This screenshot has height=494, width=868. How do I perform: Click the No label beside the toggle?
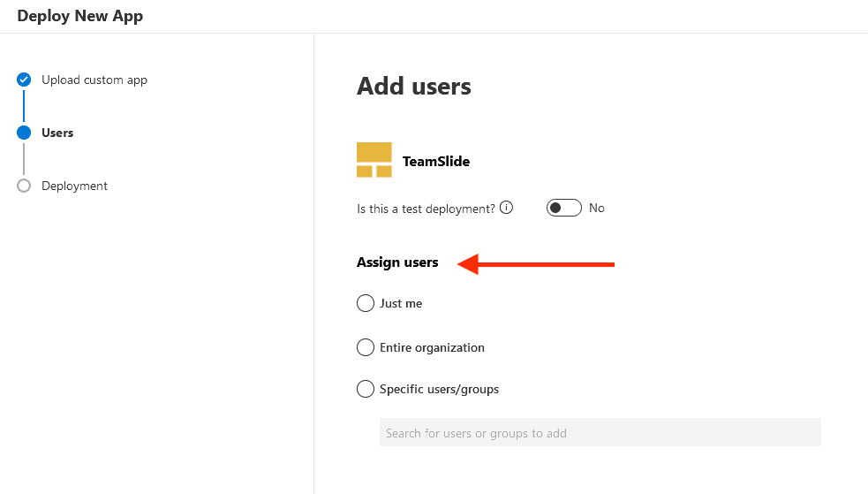[597, 208]
